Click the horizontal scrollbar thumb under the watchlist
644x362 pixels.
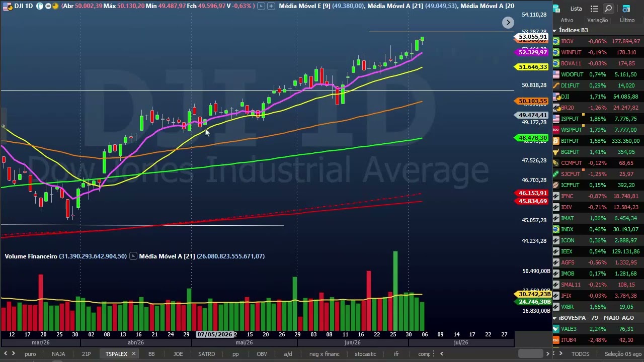click(x=530, y=354)
